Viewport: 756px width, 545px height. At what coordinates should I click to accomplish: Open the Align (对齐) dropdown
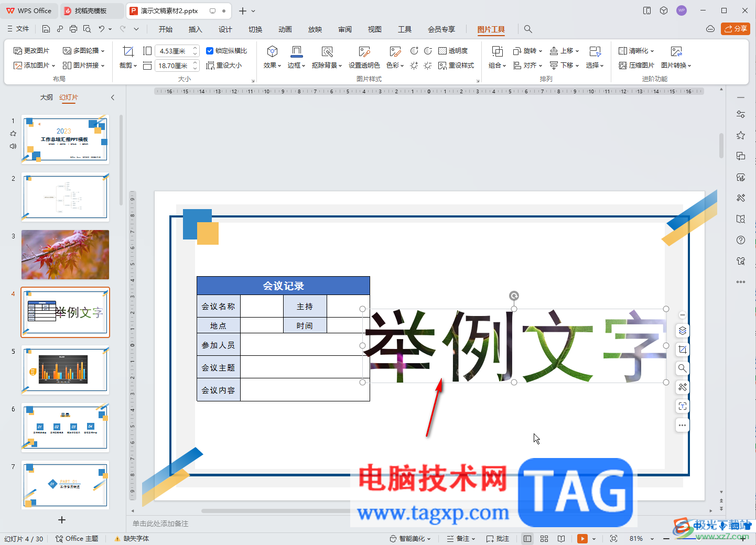[x=527, y=66]
